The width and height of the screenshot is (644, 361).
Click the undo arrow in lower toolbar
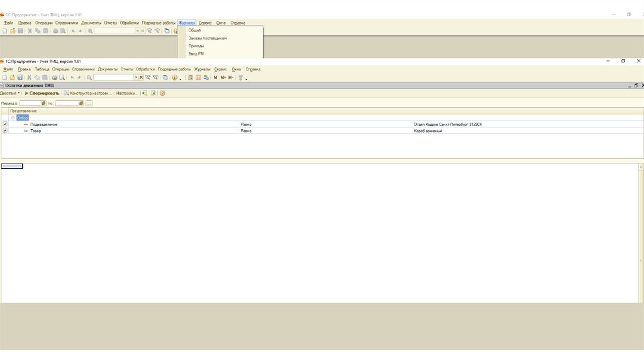(x=72, y=77)
